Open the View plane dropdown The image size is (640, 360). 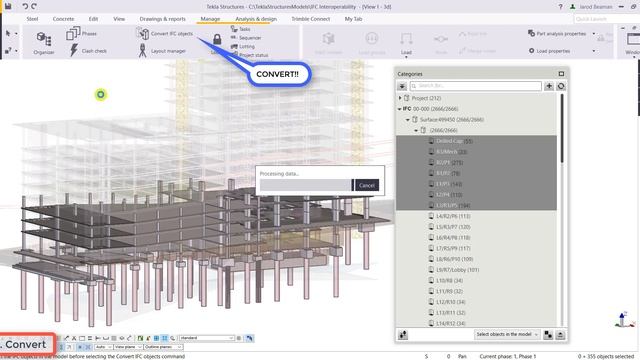click(x=128, y=347)
